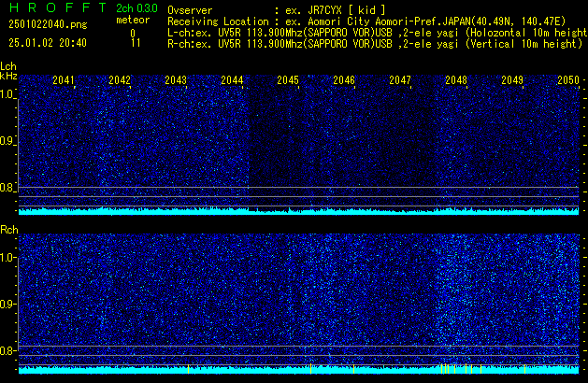
Task: Click the Rch 1.0 kHz axis label
Action: 7,258
